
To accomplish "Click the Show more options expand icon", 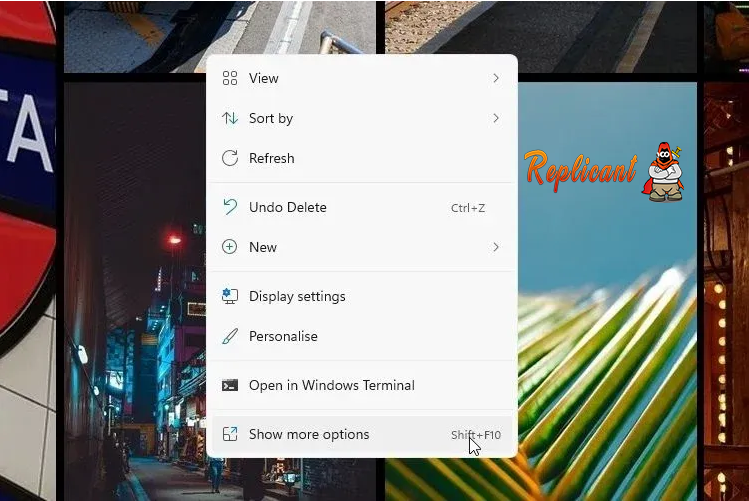I will tap(230, 434).
